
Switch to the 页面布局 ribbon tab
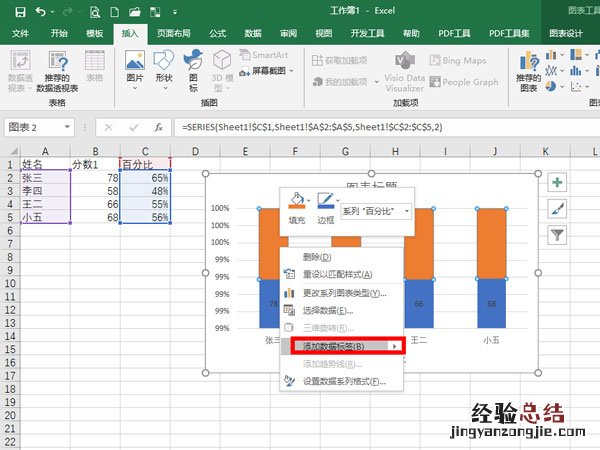point(174,33)
